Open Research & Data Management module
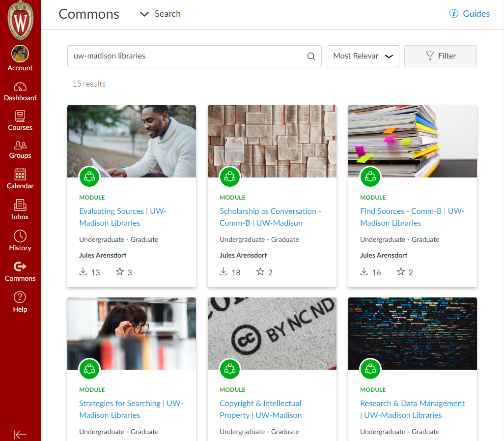Screen dimensions: 504x441 [412, 409]
